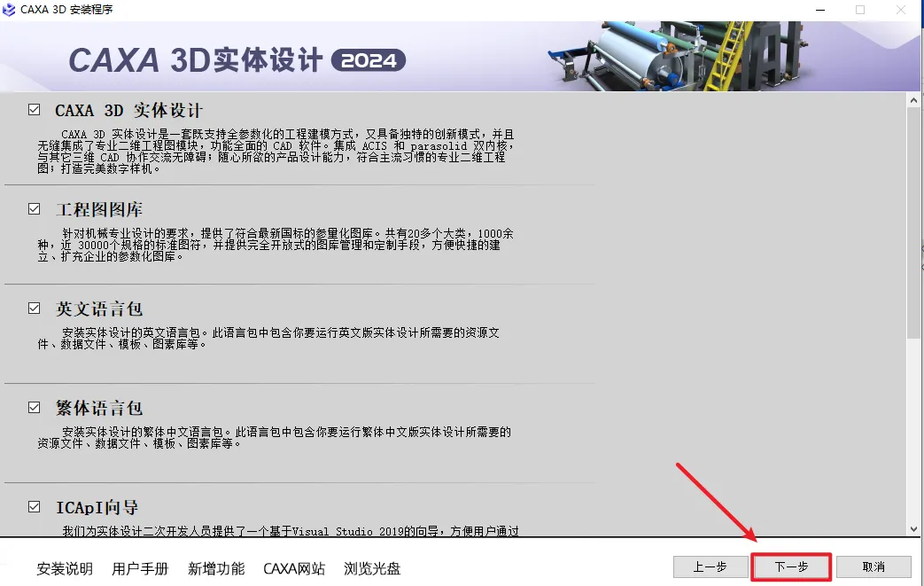Click the CAXA installer title bar icon

(9, 10)
